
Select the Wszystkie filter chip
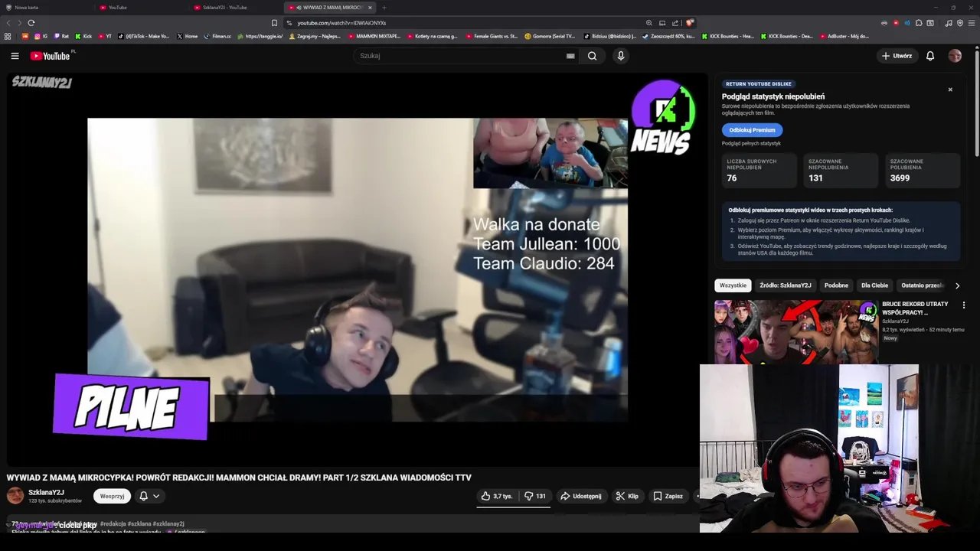coord(733,285)
